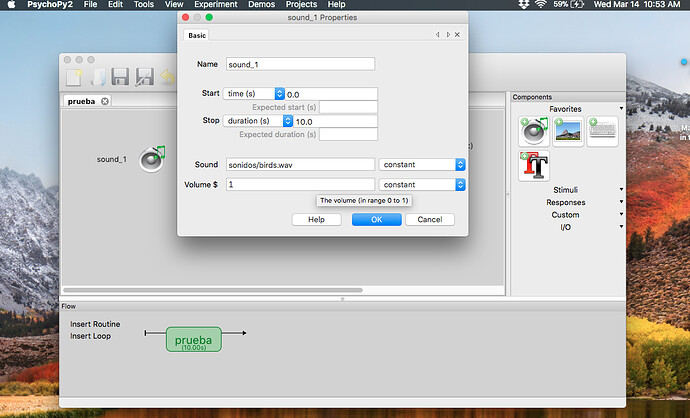Open the View menu
This screenshot has height=418, width=690.
(174, 4)
